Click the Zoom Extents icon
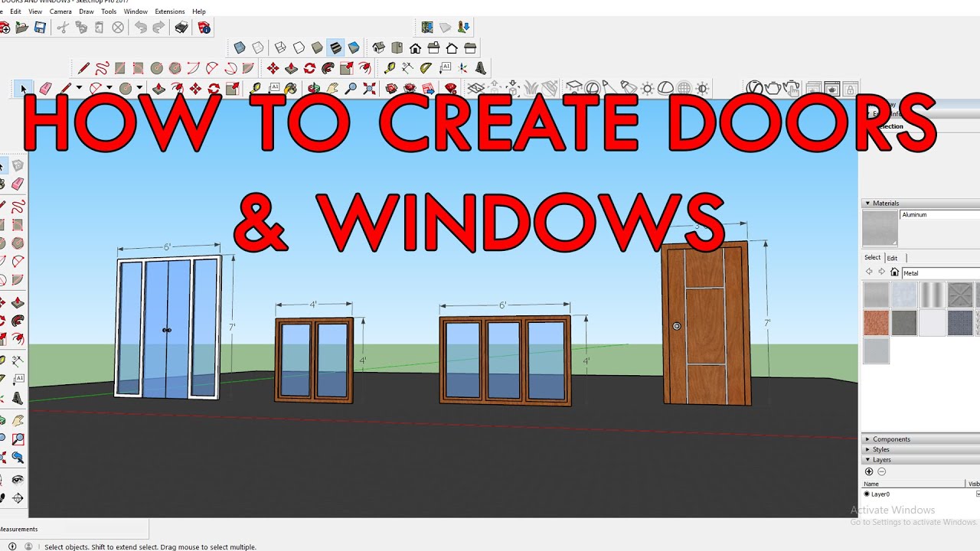 (x=371, y=89)
